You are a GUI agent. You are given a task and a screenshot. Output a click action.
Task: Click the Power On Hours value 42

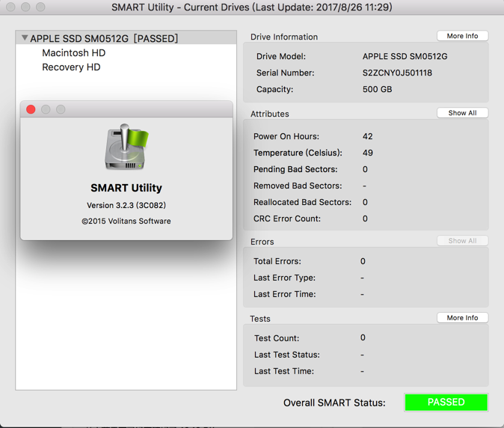tap(368, 136)
